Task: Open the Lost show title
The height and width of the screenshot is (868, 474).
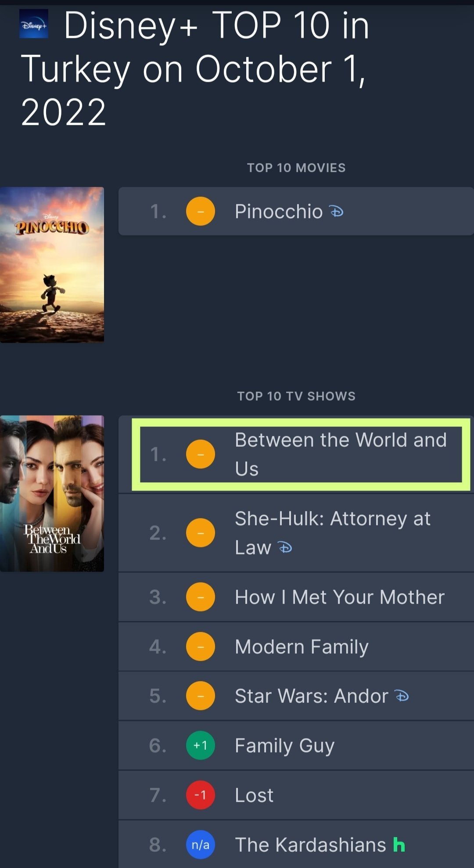Action: click(254, 795)
